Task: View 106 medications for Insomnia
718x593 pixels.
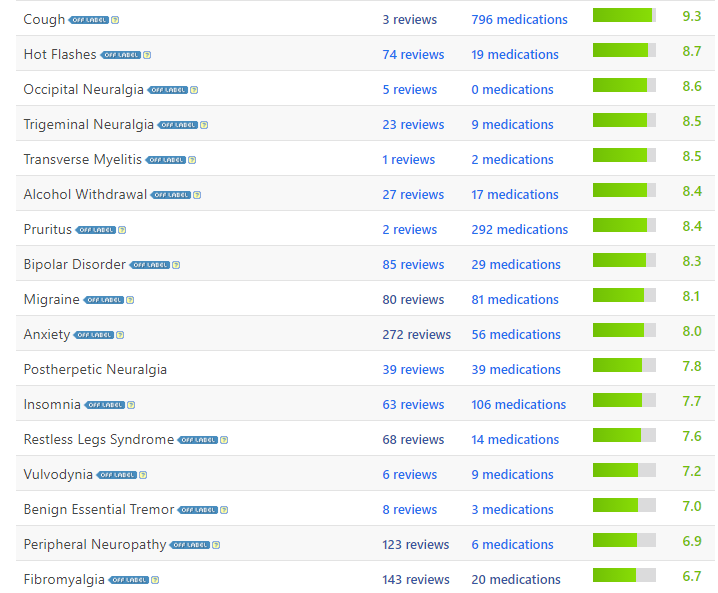Action: (x=518, y=405)
